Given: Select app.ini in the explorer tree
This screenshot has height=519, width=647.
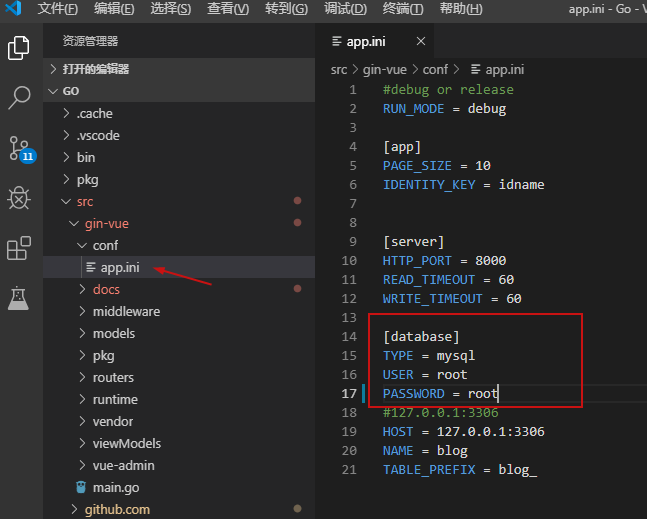Looking at the screenshot, I should 119,267.
